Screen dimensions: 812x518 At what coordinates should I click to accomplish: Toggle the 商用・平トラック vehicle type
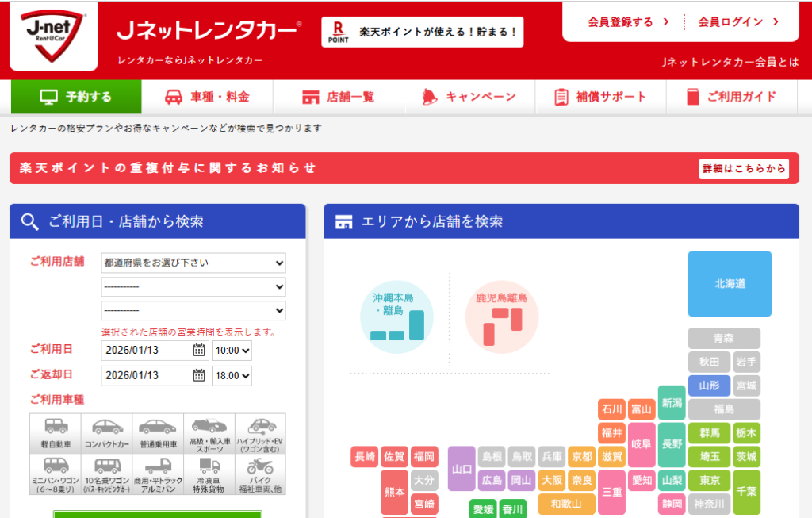pyautogui.click(x=158, y=474)
